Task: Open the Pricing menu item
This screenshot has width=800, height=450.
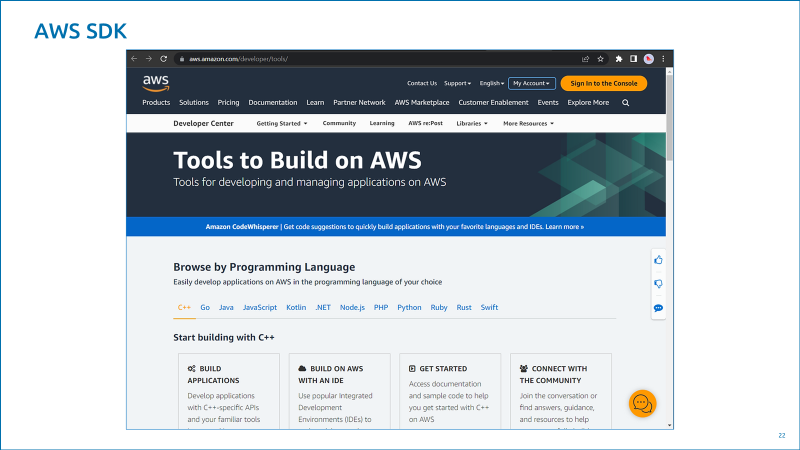Action: click(228, 103)
